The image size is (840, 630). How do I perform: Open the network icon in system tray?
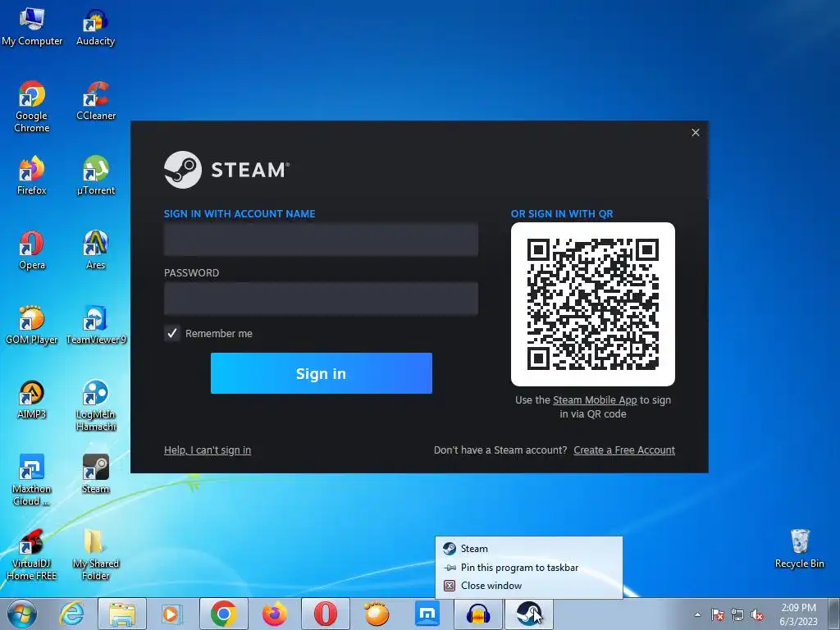(x=737, y=614)
